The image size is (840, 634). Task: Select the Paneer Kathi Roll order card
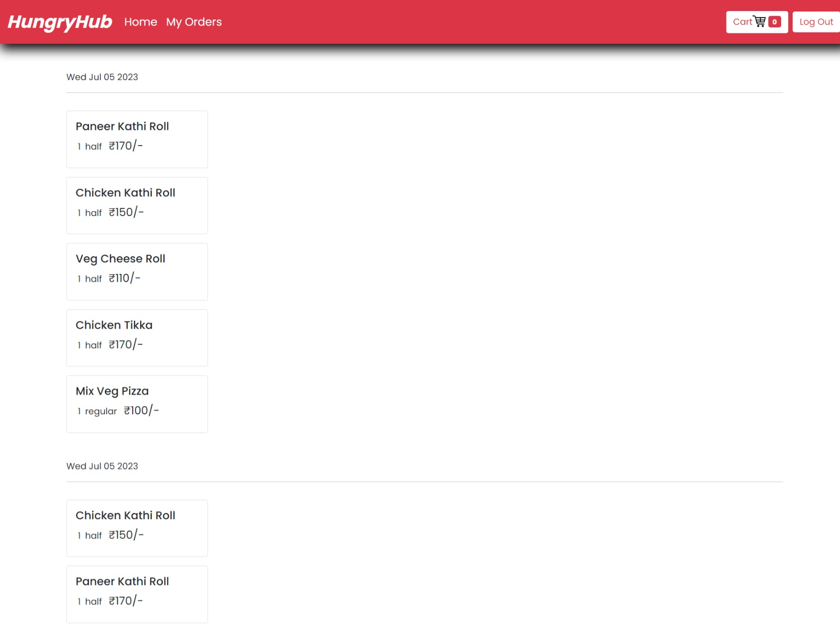[136, 139]
